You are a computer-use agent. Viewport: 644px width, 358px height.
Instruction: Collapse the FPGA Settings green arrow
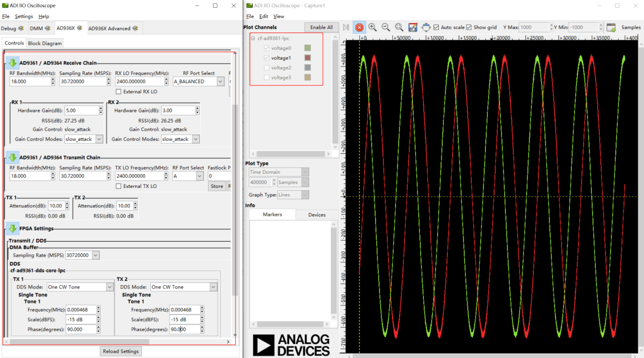(x=12, y=228)
